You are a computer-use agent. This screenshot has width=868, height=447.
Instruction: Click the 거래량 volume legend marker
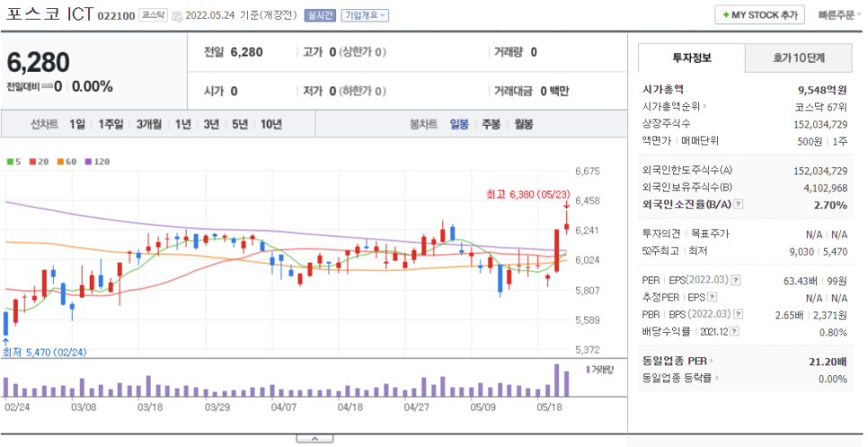589,369
